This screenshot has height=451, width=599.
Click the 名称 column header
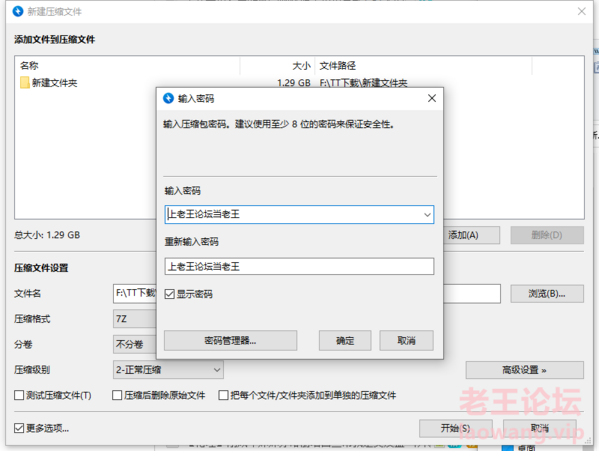click(x=128, y=66)
